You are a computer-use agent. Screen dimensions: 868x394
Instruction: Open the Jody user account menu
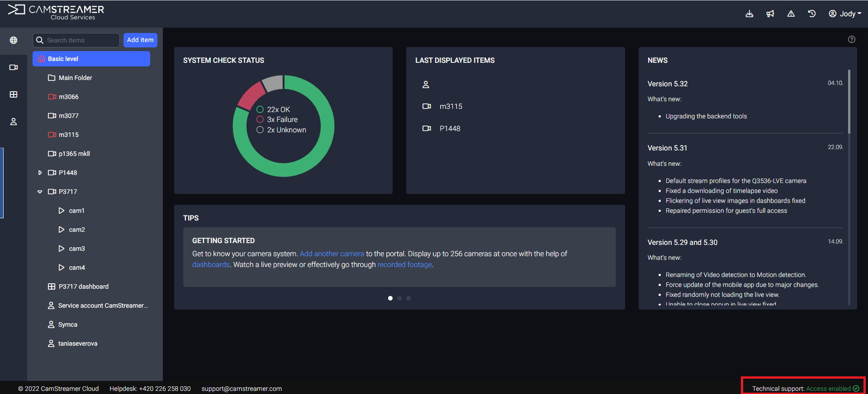coord(845,14)
